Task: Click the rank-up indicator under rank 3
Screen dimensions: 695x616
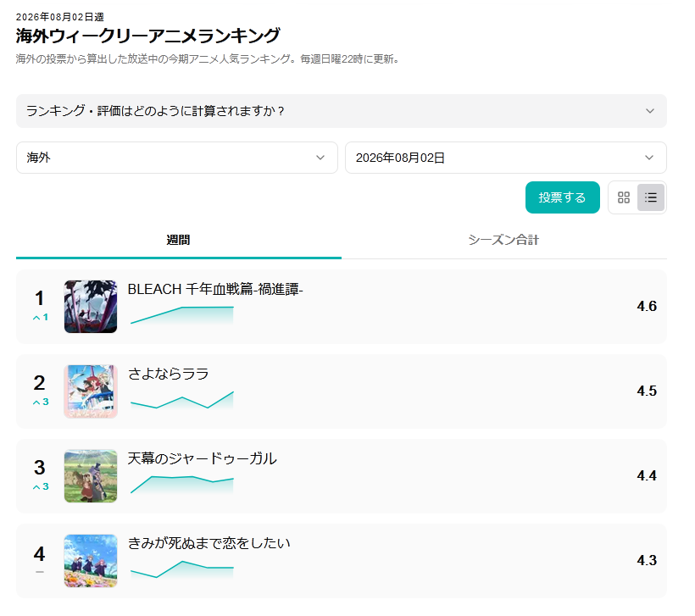Action: pos(41,486)
